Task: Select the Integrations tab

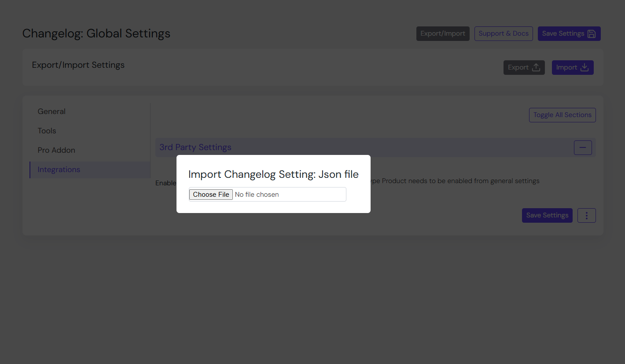Action: 90,169
